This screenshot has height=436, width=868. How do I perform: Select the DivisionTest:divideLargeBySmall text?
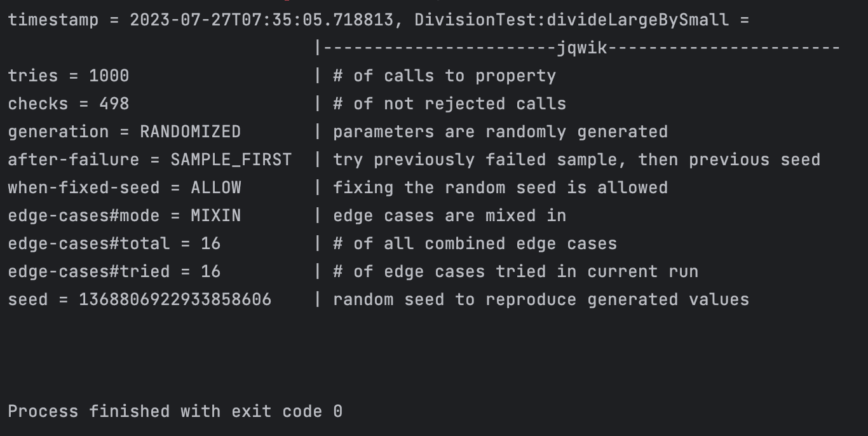pos(571,20)
